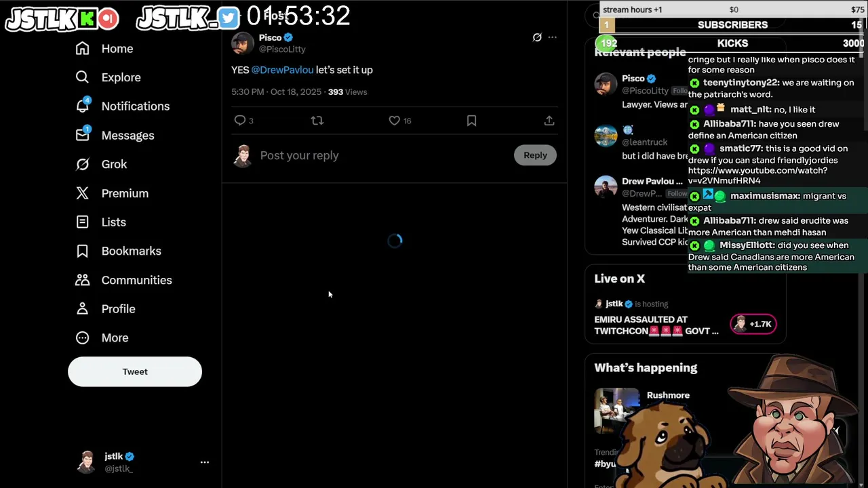Open the Lists icon
The image size is (868, 488).
tap(82, 222)
